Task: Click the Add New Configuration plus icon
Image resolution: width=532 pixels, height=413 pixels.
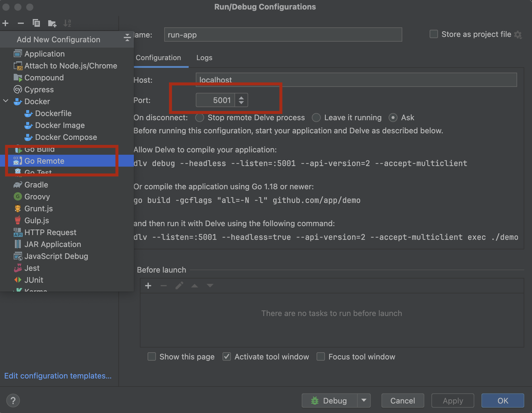Action: coord(5,23)
